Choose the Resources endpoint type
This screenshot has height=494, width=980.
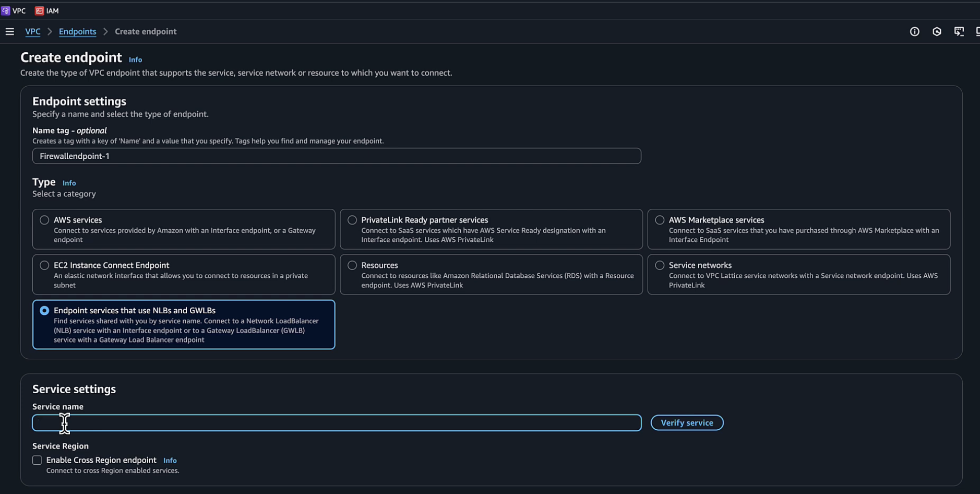[352, 265]
